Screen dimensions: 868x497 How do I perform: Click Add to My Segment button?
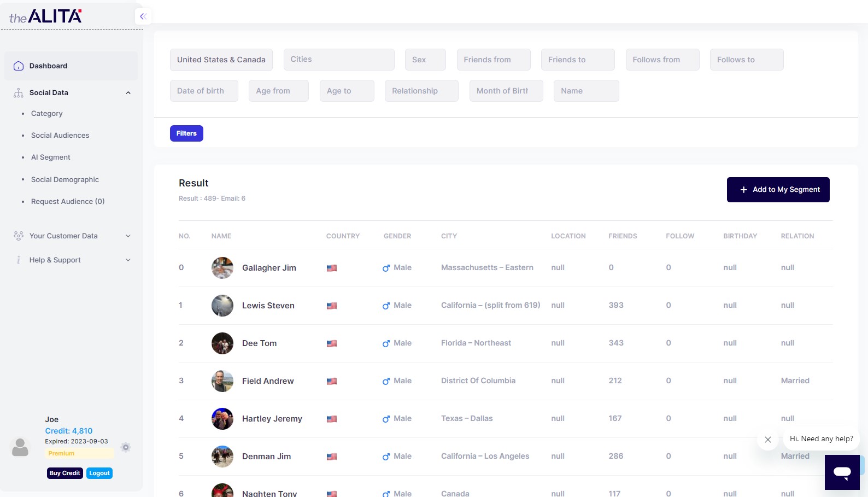[778, 190]
